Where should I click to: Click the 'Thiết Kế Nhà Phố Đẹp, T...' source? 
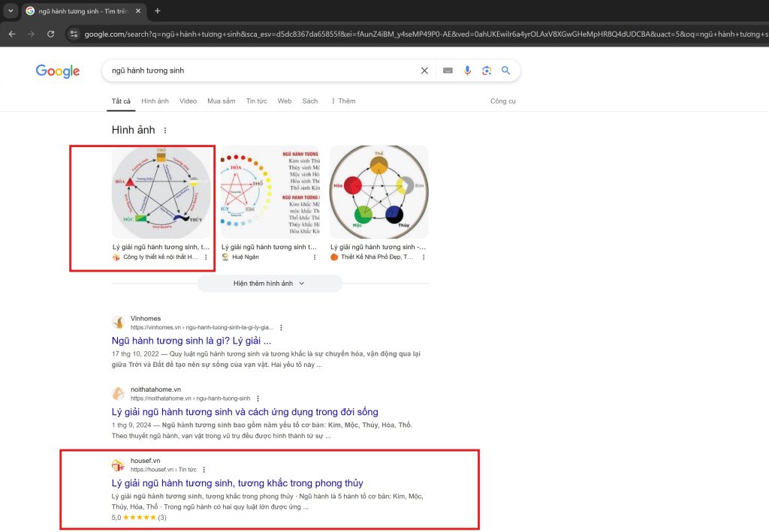point(377,257)
